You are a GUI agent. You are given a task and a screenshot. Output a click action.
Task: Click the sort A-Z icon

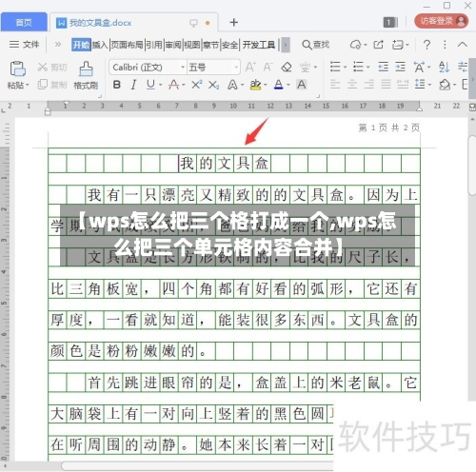(444, 67)
